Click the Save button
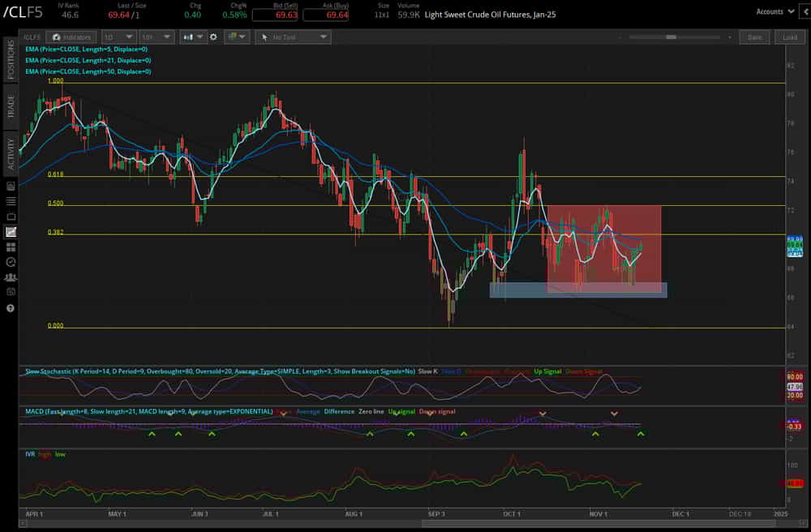 (754, 36)
